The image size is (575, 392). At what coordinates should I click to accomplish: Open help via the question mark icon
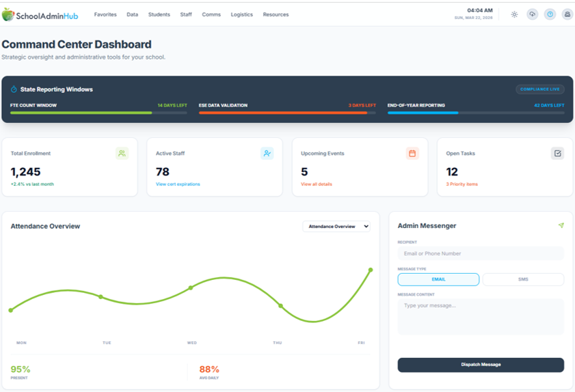tap(550, 14)
